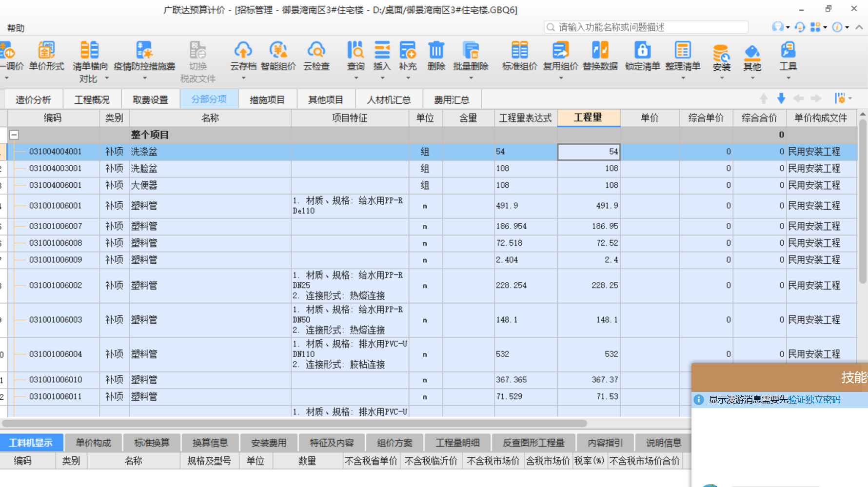Expand dropdown arrow under 查询
The width and height of the screenshot is (868, 487).
tap(356, 78)
